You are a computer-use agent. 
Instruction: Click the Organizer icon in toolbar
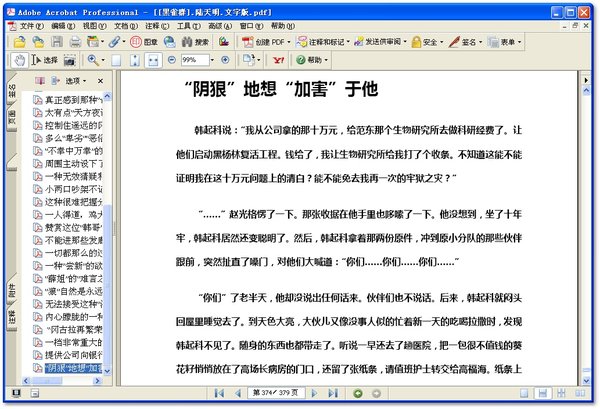pos(93,42)
